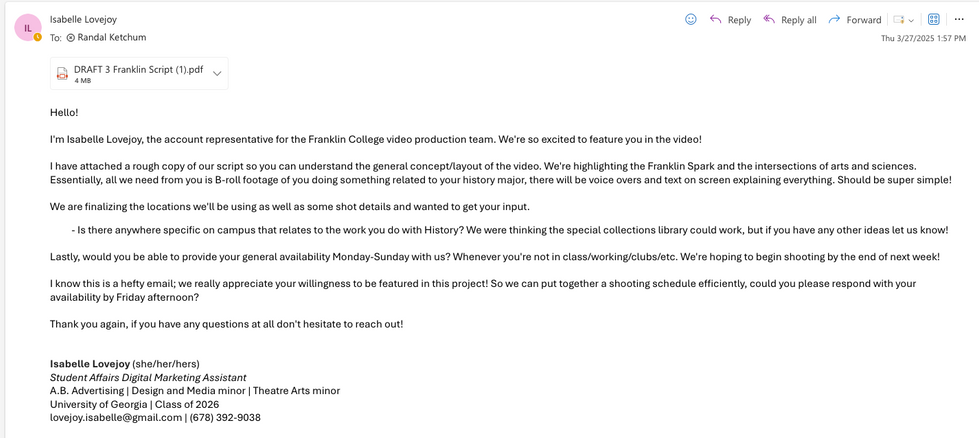Click the presence icon beside Randal Ketchum

71,38
